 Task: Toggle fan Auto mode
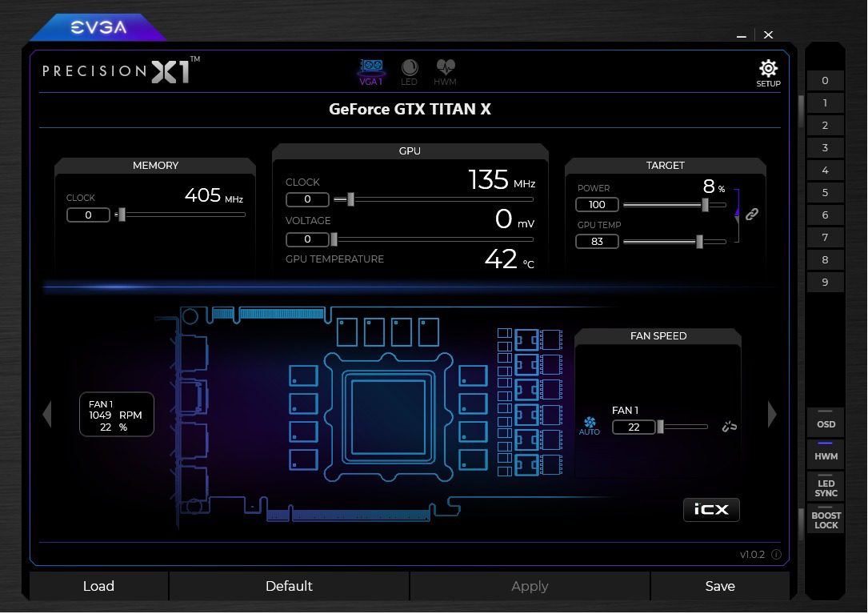click(590, 425)
